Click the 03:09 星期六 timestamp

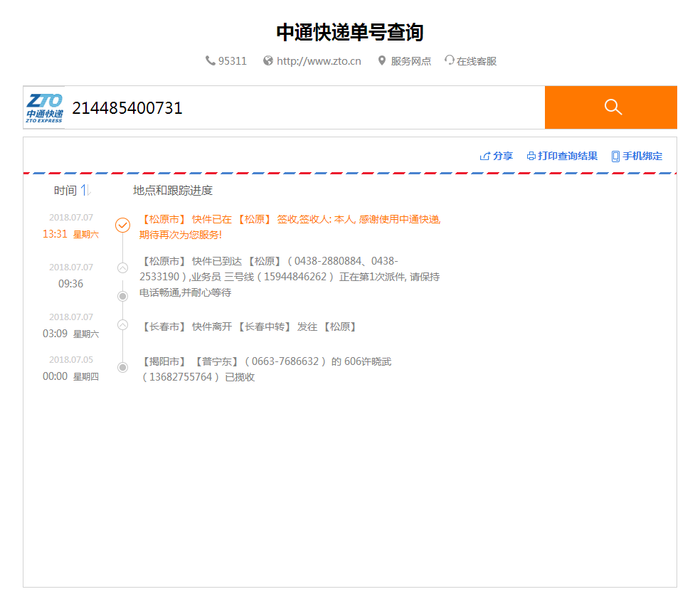click(70, 334)
